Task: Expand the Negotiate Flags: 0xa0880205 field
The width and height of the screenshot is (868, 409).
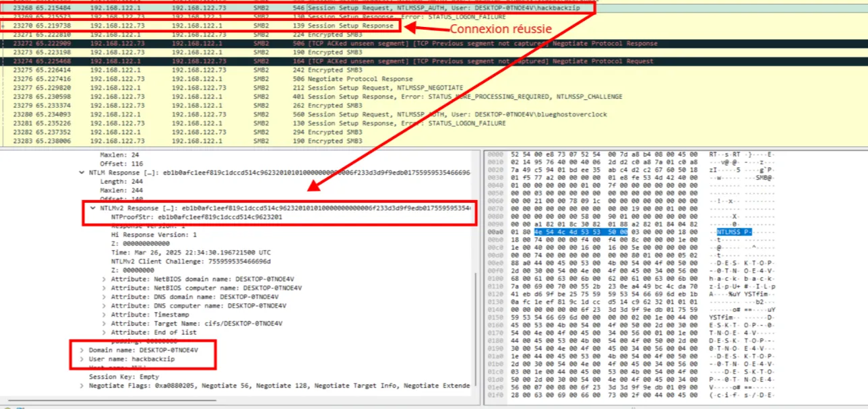Action: point(82,386)
